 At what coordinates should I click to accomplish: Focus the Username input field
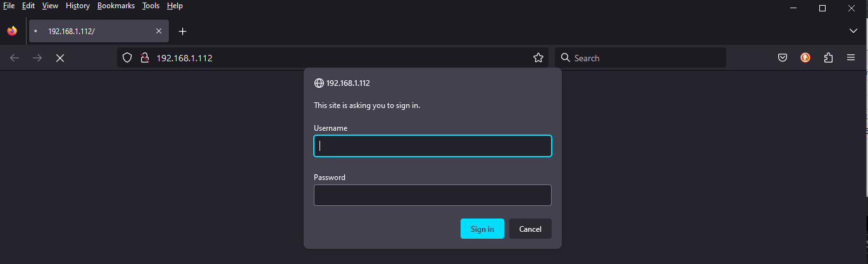[433, 146]
